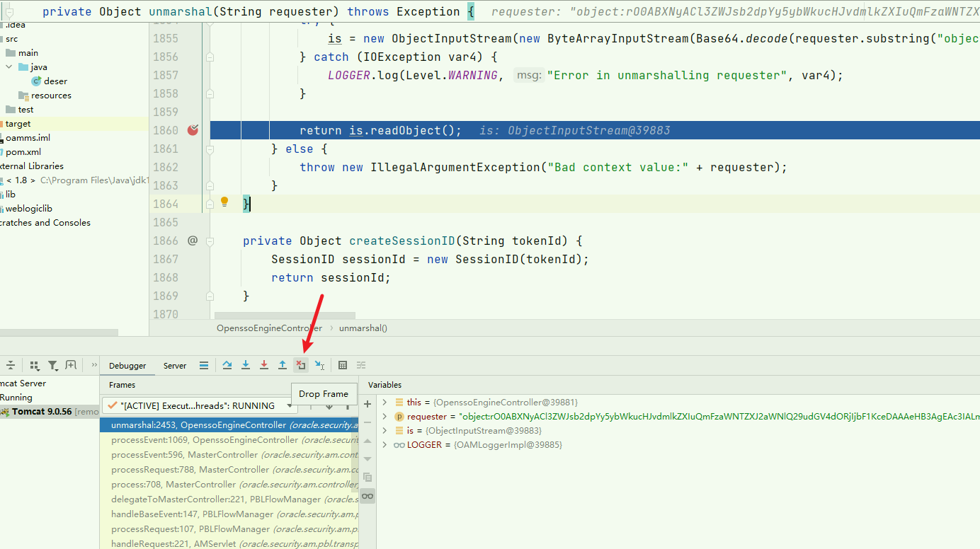Select the handleBaseEvent:147 PBLFlowManager frame

(x=229, y=514)
